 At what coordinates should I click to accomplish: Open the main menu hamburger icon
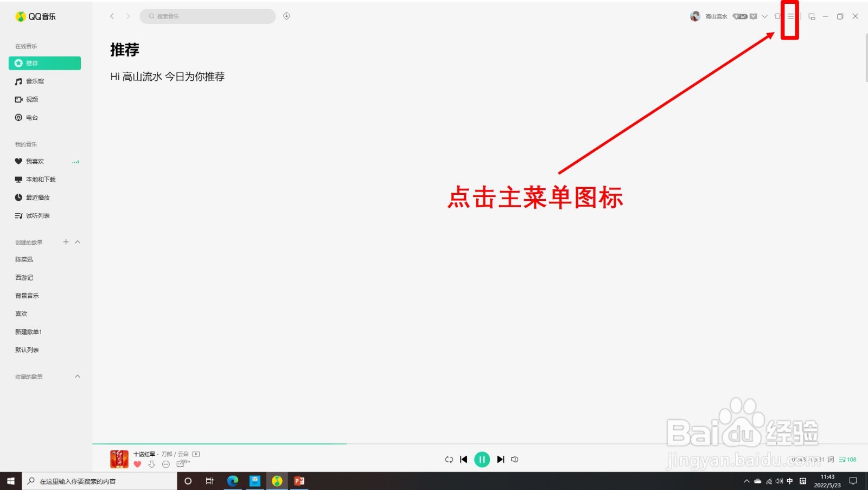[x=791, y=16]
